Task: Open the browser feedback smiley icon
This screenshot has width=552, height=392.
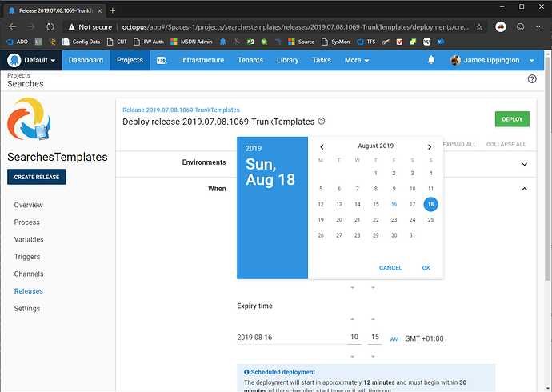Action: tap(520, 26)
